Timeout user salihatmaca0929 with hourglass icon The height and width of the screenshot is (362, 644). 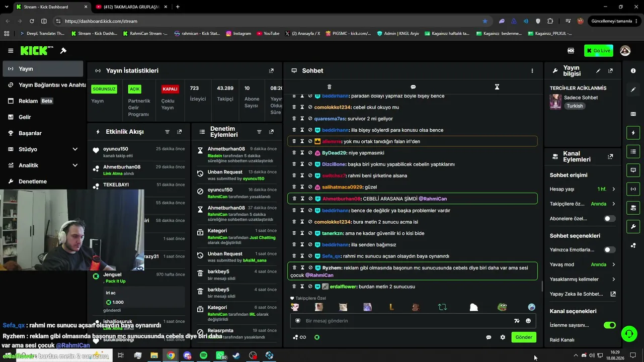[302, 187]
